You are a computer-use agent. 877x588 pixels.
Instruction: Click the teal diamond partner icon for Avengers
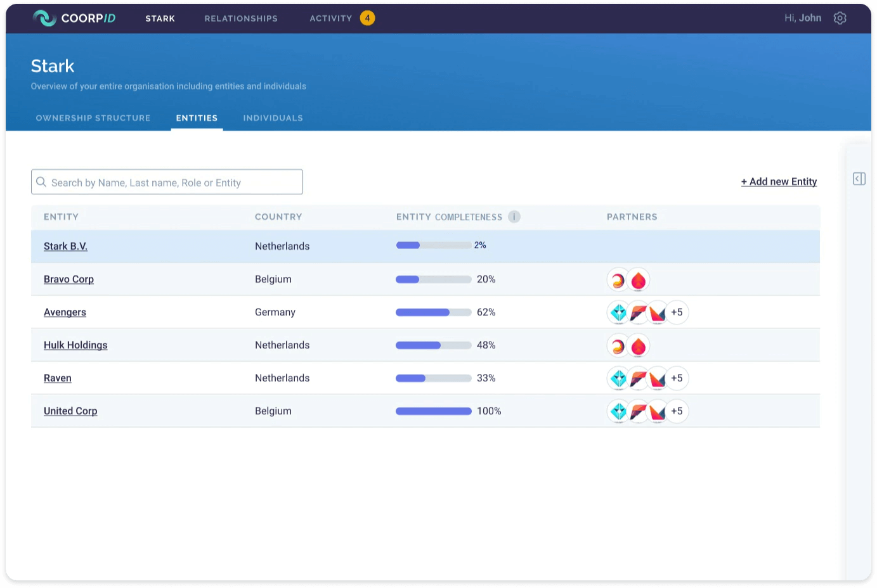619,312
